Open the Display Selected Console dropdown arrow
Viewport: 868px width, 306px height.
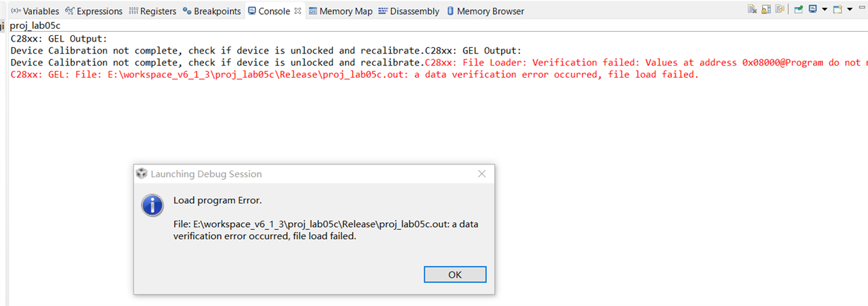(824, 10)
